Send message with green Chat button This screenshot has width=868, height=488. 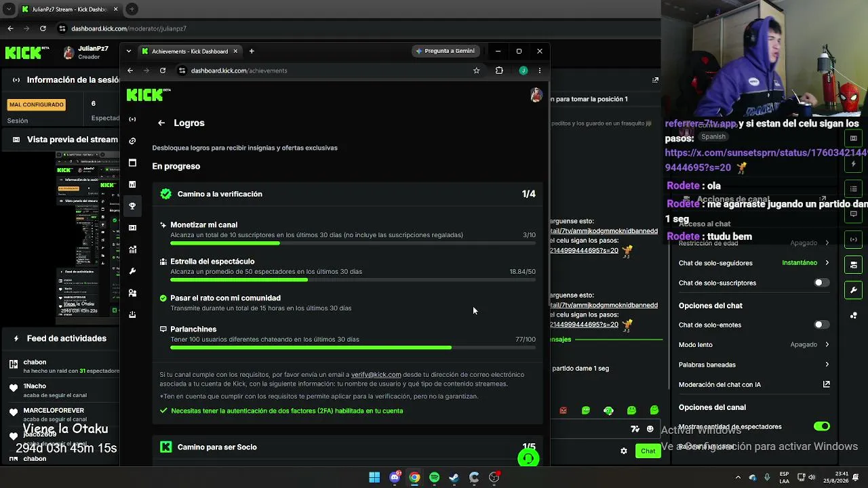648,451
